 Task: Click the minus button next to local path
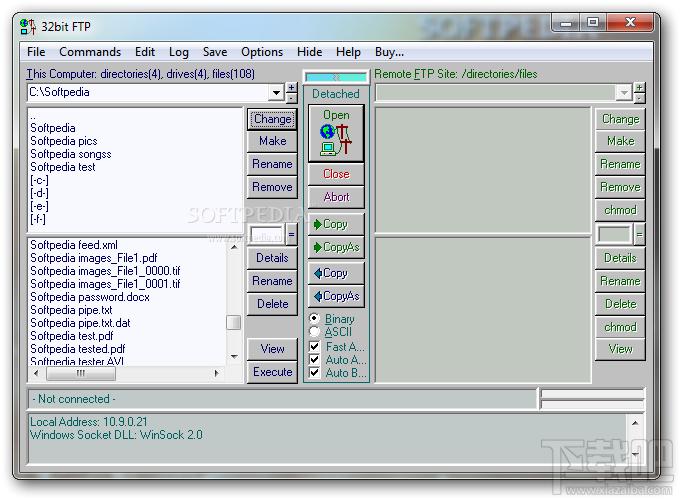[291, 98]
